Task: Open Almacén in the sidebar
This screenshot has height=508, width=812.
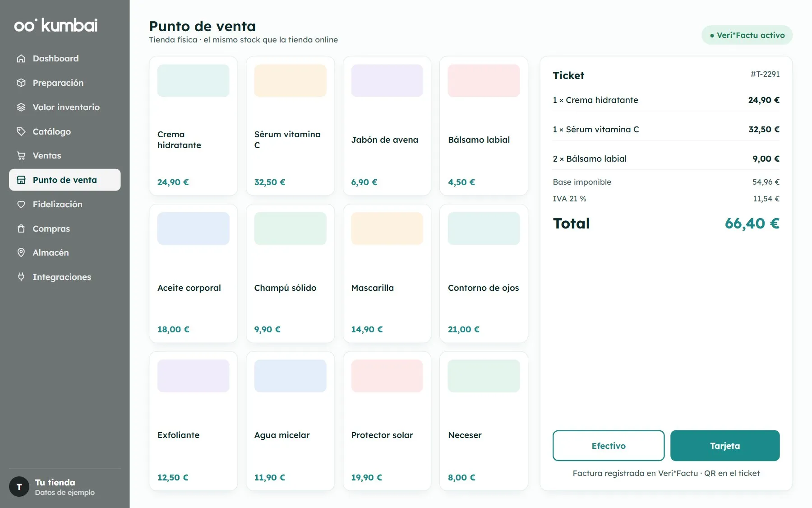Action: coord(65,253)
